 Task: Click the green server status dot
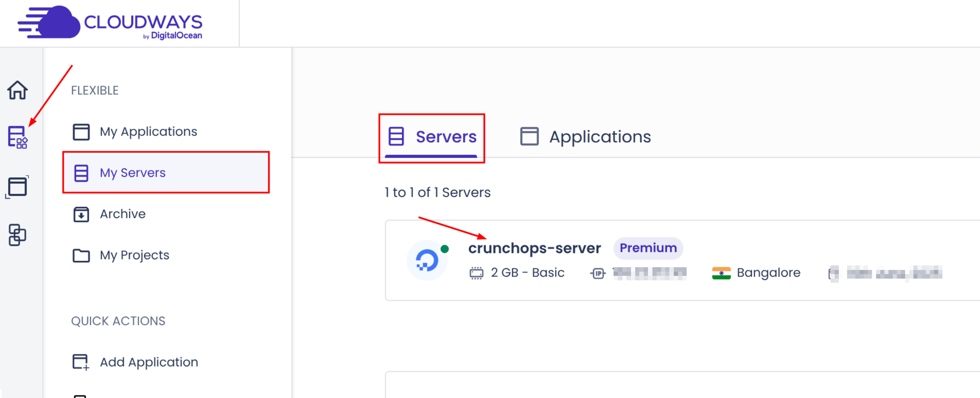[x=445, y=249]
